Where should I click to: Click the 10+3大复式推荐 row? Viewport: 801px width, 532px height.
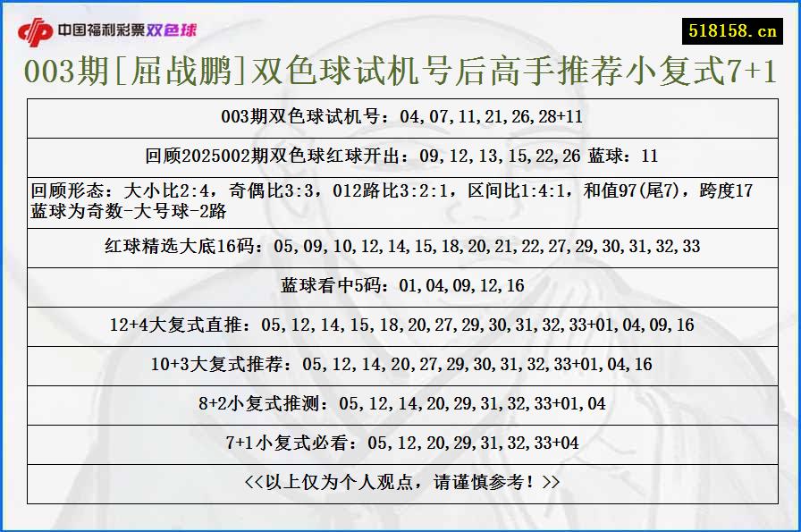400,364
